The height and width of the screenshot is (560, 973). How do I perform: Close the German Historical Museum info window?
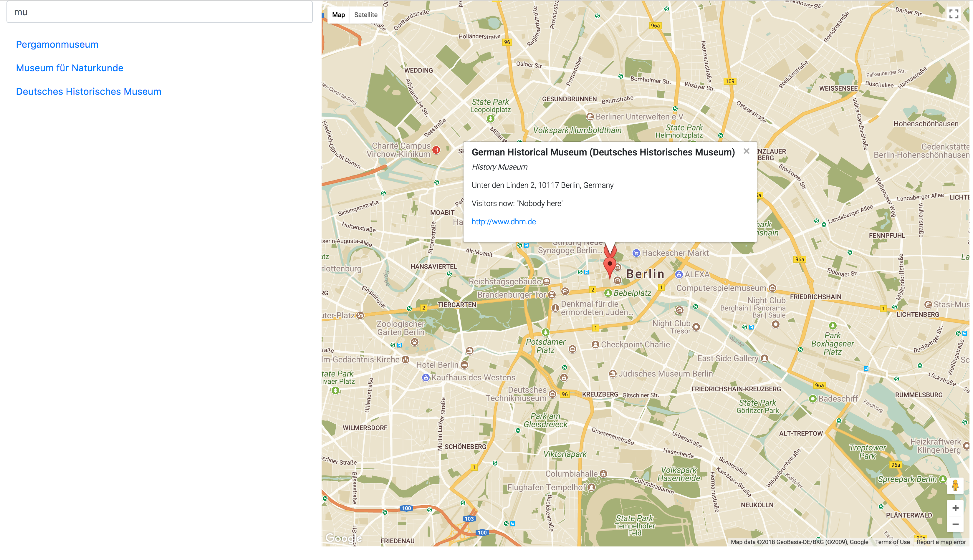(746, 151)
